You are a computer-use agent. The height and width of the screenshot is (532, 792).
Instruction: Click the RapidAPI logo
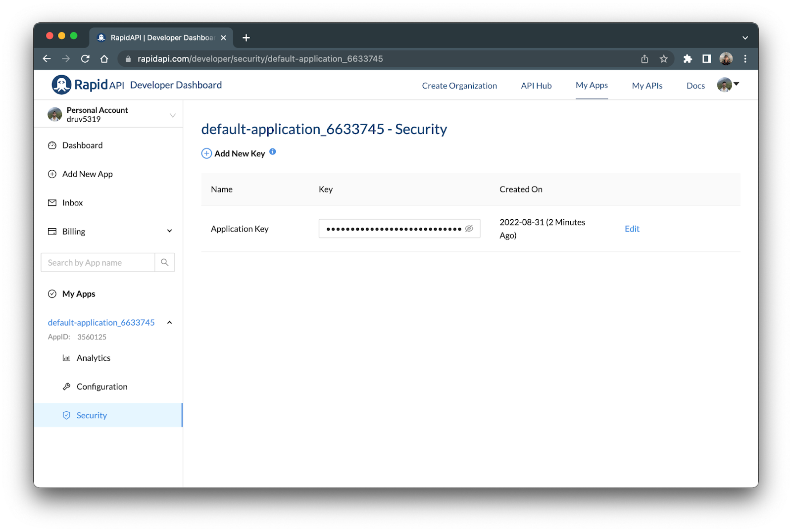(88, 85)
